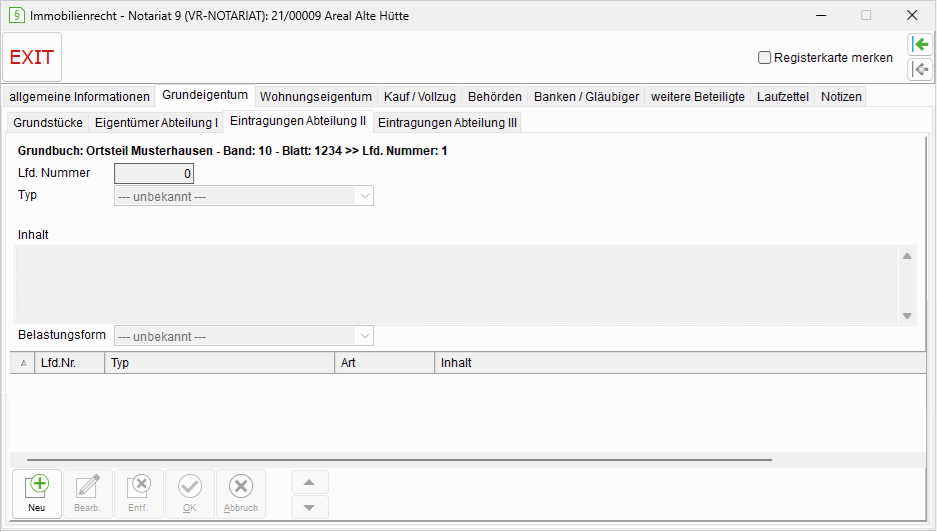Go to the Behörden tab

(495, 97)
